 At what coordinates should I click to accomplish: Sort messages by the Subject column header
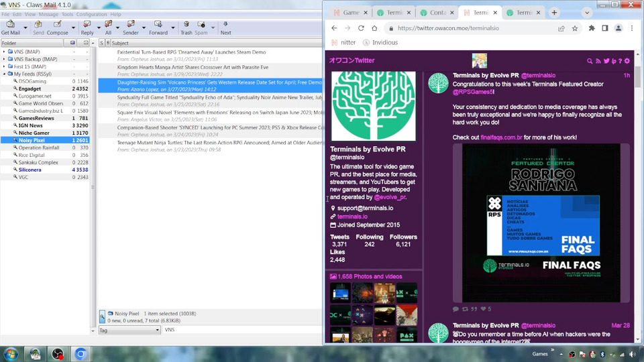(x=217, y=43)
